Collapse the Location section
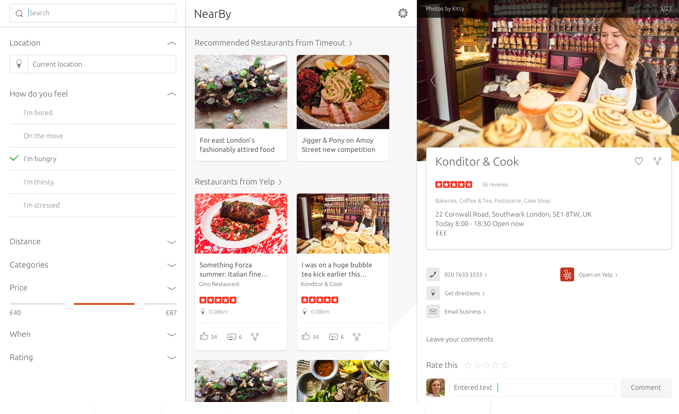This screenshot has width=679, height=414. click(x=171, y=43)
